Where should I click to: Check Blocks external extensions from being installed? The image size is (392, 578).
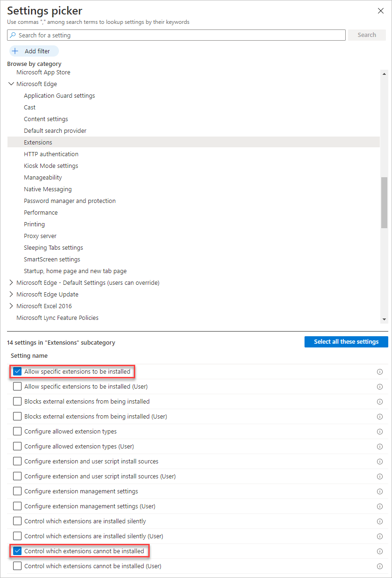(x=17, y=401)
